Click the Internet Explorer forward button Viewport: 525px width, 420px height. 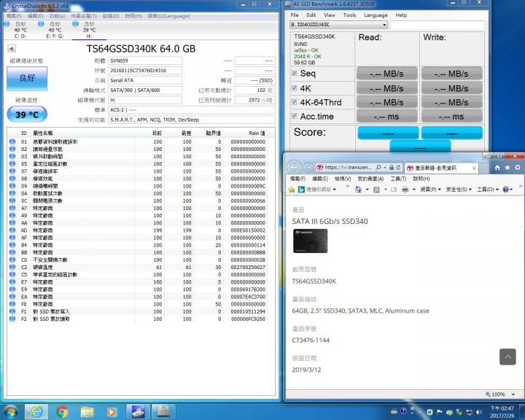pos(308,167)
